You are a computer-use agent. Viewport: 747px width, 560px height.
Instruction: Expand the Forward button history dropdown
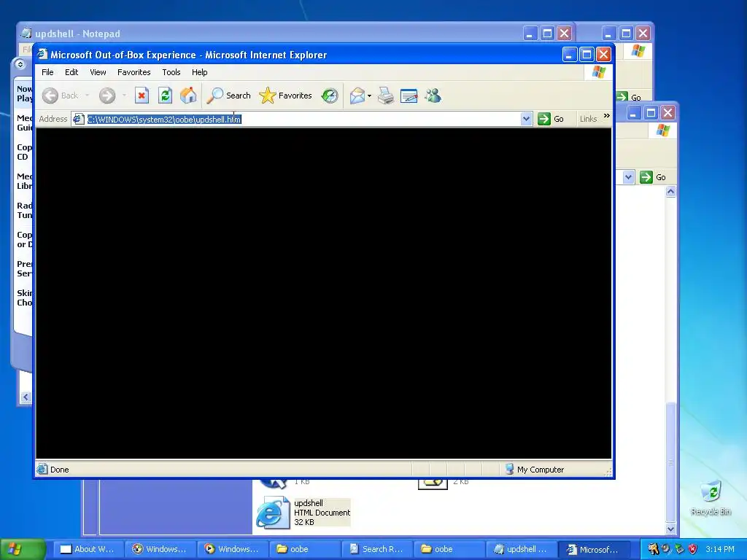[x=124, y=96]
